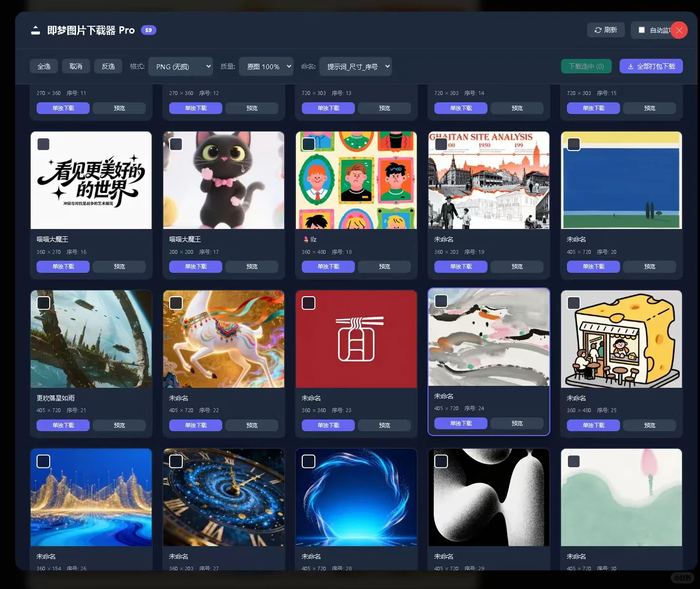700x589 pixels.
Task: Click 单独下载 for image 序号 15
Action: click(x=594, y=108)
